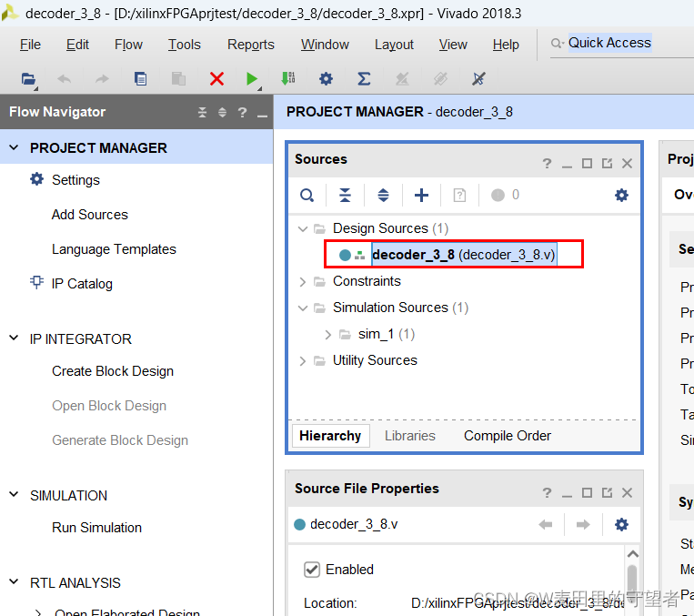Open Flow Navigator help question mark
Image resolution: width=694 pixels, height=616 pixels.
tap(242, 113)
